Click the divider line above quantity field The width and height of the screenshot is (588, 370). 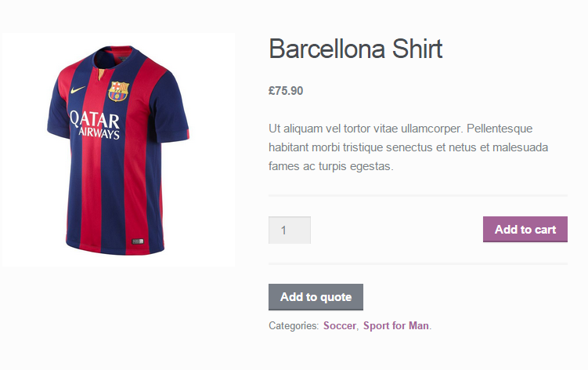(x=417, y=195)
